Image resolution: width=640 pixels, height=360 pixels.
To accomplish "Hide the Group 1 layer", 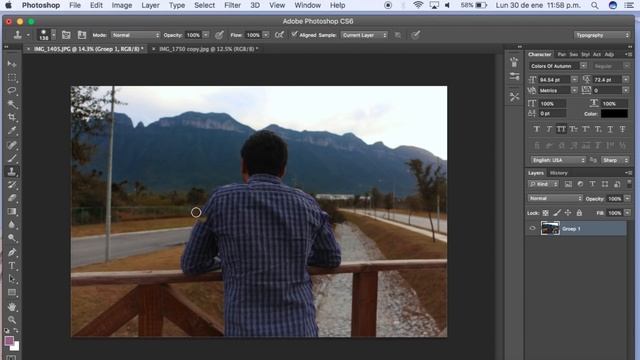I will click(x=532, y=229).
